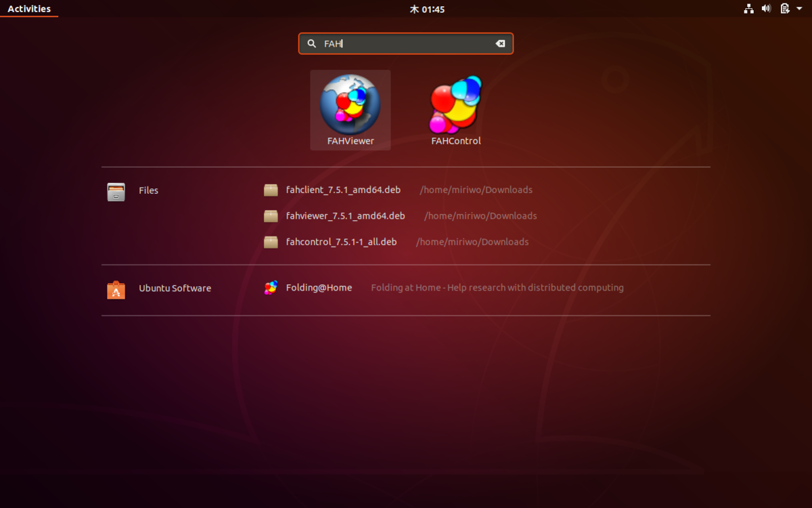The image size is (812, 508).
Task: Click package icon beside fahclient deb
Action: tap(271, 190)
